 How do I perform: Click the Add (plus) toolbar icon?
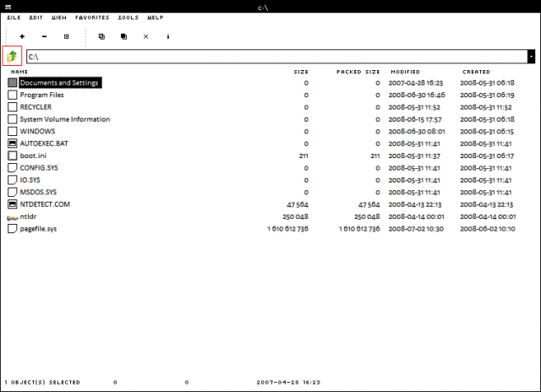(22, 36)
